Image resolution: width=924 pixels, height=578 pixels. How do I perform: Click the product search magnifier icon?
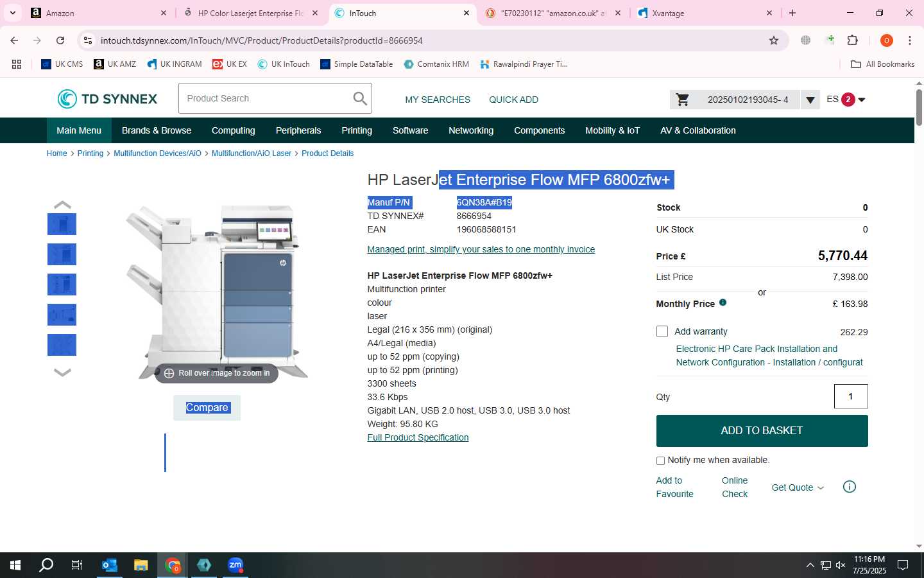[x=360, y=98]
